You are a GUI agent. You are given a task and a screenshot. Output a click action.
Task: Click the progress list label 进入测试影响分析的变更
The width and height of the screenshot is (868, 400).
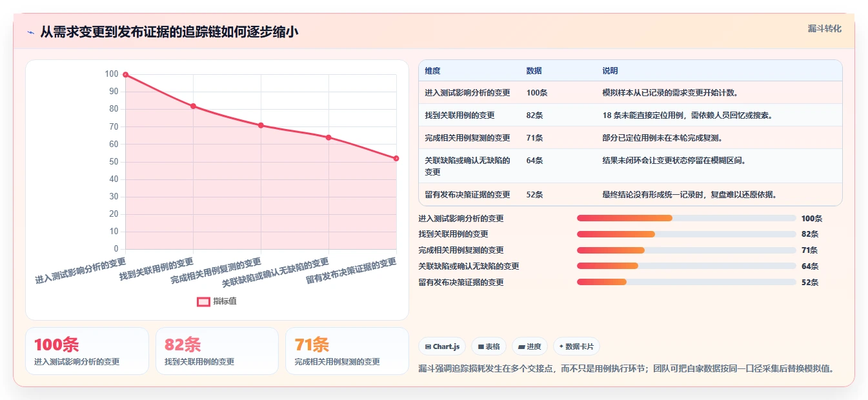461,218
